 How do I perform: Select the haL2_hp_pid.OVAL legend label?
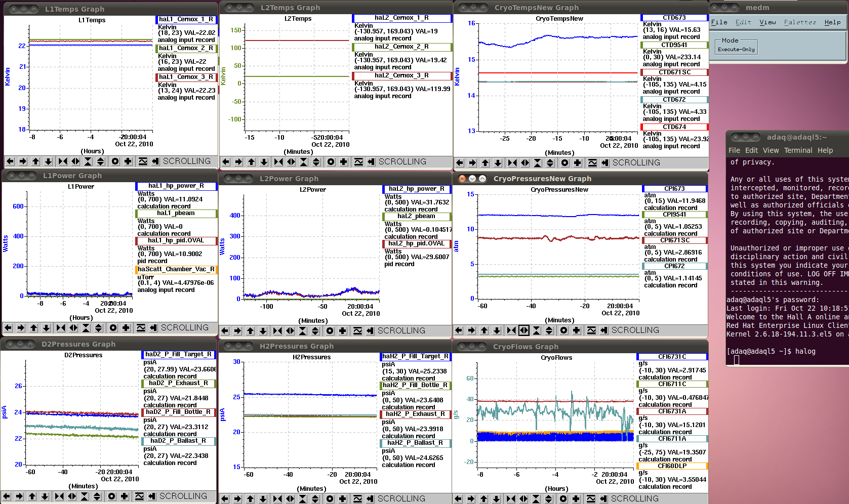click(416, 244)
